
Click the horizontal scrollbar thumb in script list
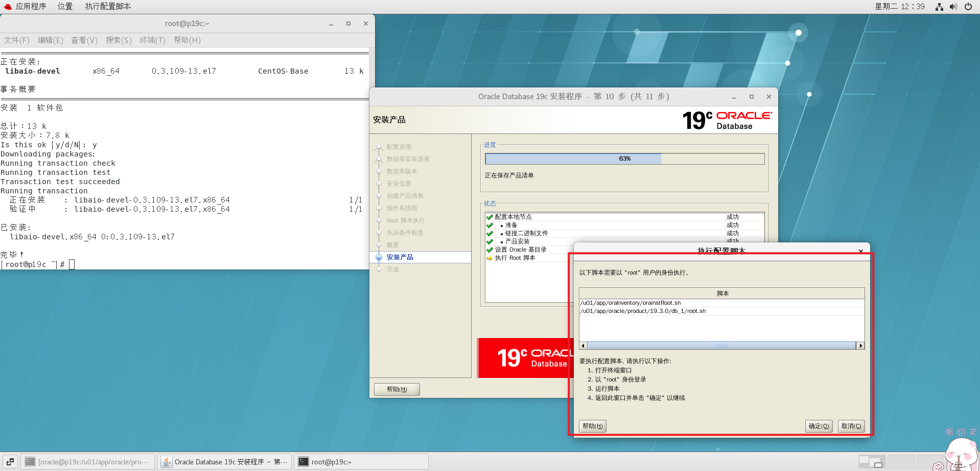(721, 346)
